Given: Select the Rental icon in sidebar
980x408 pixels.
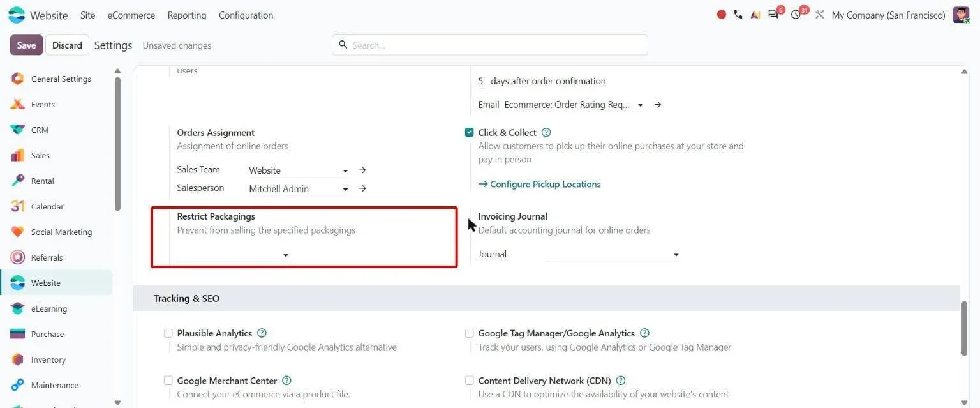Looking at the screenshot, I should pyautogui.click(x=18, y=181).
